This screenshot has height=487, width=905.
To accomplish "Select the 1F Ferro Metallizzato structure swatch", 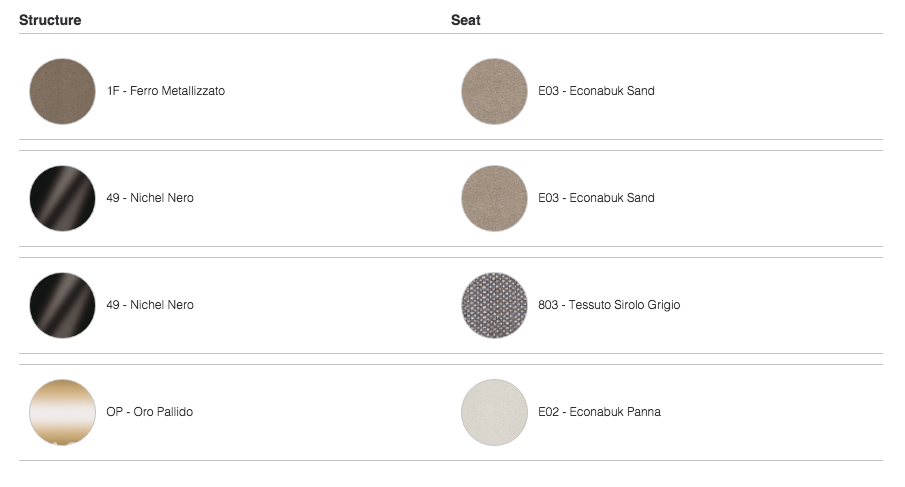I will point(62,91).
